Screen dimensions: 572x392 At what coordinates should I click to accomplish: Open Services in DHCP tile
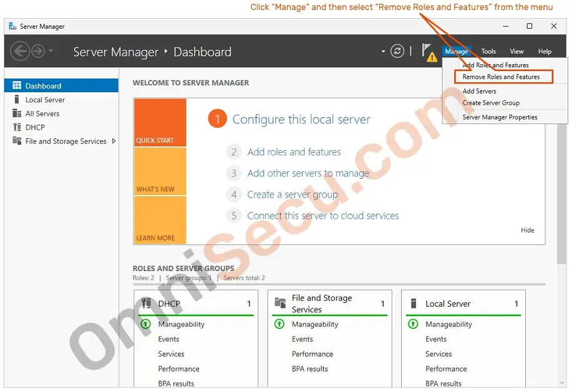[x=171, y=354]
